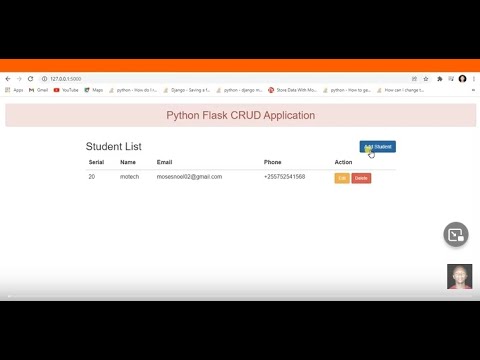Open the Chrome three-dot menu
This screenshot has width=480, height=360.
coord(474,79)
